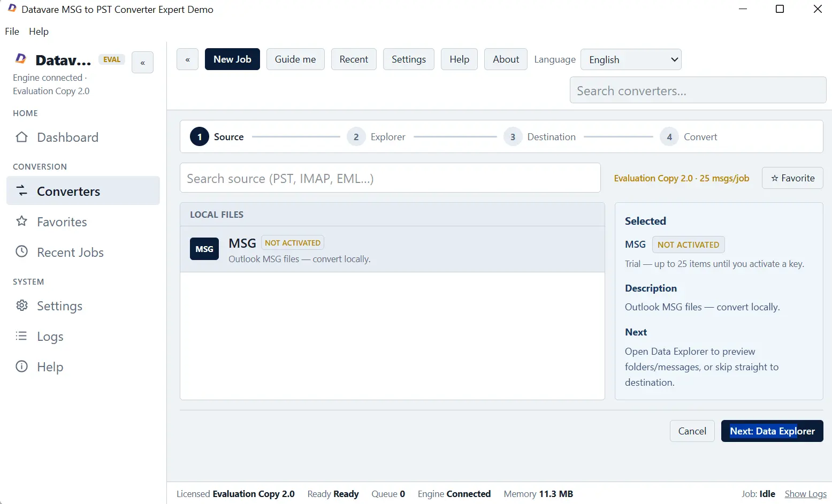Viewport: 832px width, 504px height.
Task: Open the Help menu in menu bar
Action: [39, 31]
